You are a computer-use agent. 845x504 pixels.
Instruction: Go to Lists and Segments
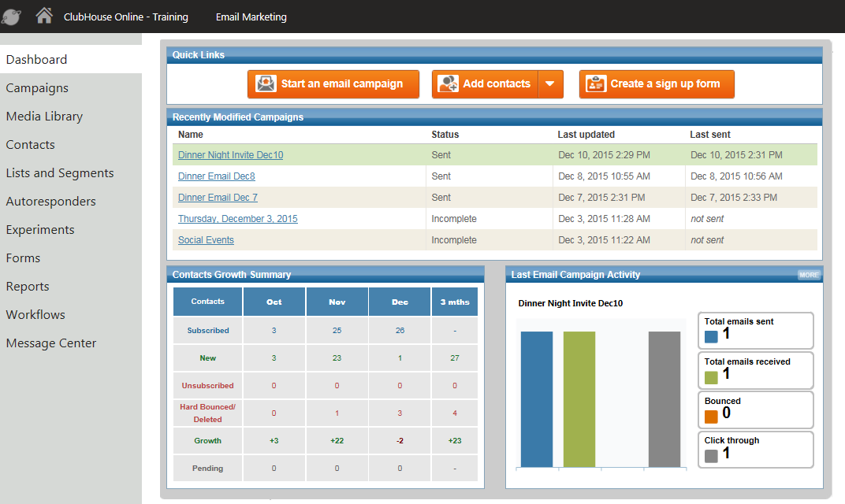pyautogui.click(x=60, y=173)
